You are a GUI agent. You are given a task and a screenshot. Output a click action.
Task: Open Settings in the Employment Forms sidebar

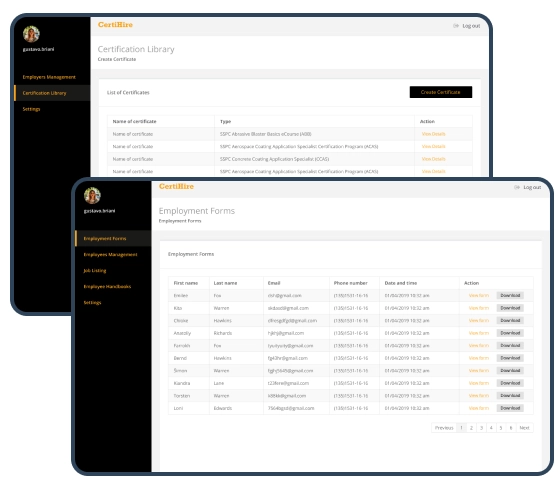pos(92,302)
